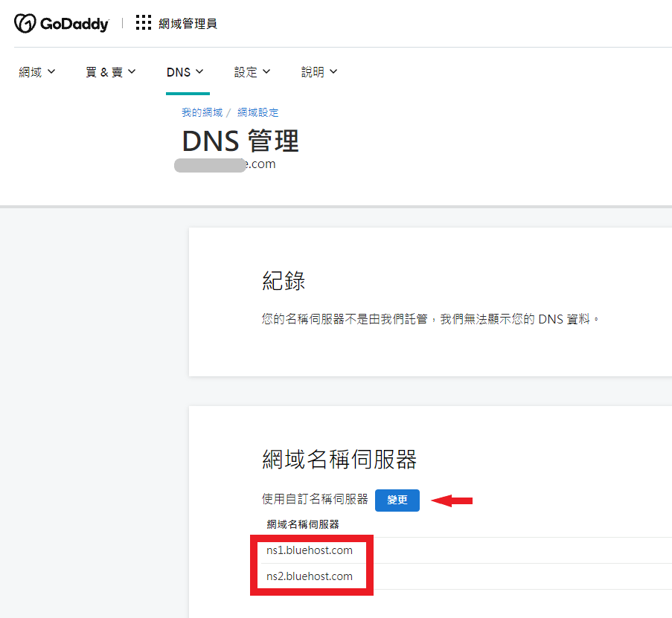This screenshot has width=672, height=618.
Task: Click the 網域名稱伺服器 section heading
Action: pyautogui.click(x=339, y=460)
